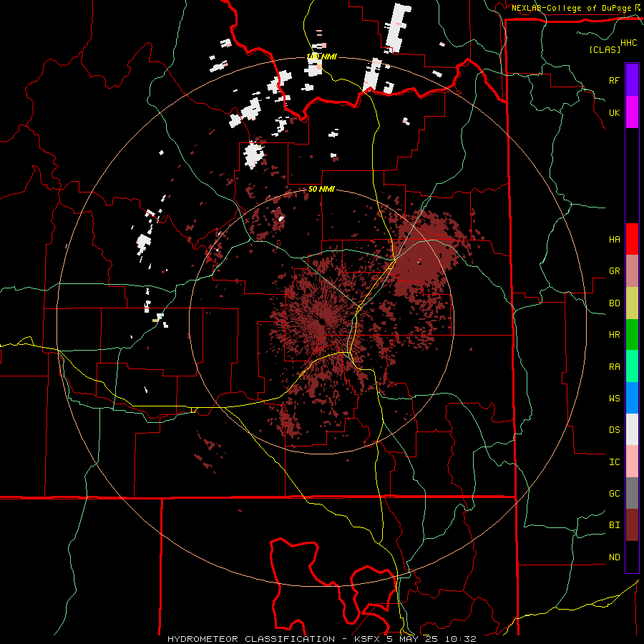Click the 'BD' legend label
Screen dimensions: 644x644
click(x=614, y=303)
